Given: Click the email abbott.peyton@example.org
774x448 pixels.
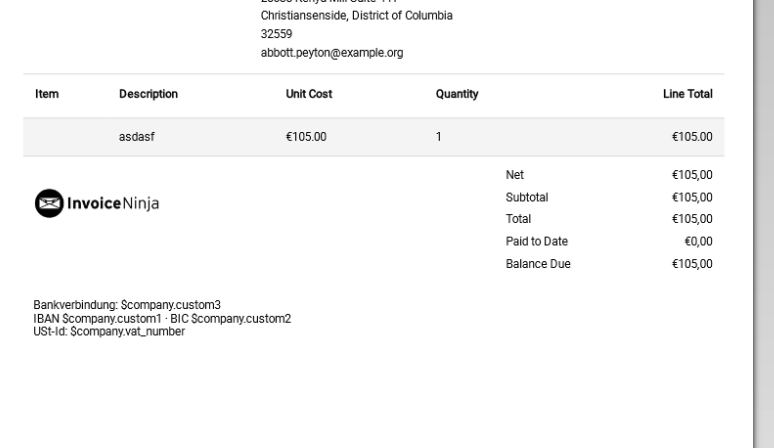Looking at the screenshot, I should 332,53.
